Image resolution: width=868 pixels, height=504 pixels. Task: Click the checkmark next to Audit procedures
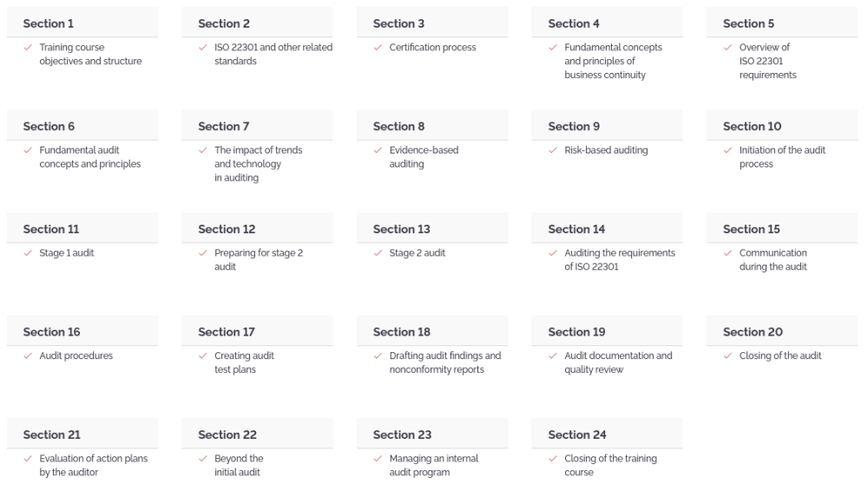tap(28, 357)
